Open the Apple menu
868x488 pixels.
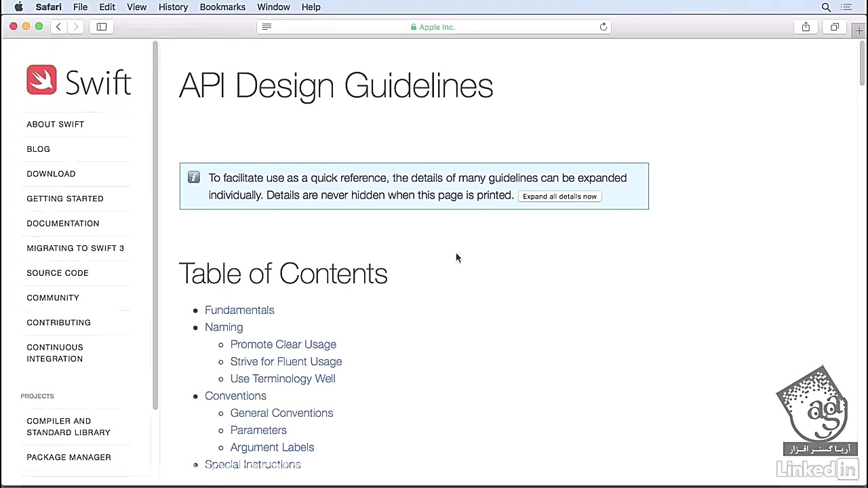click(x=18, y=7)
